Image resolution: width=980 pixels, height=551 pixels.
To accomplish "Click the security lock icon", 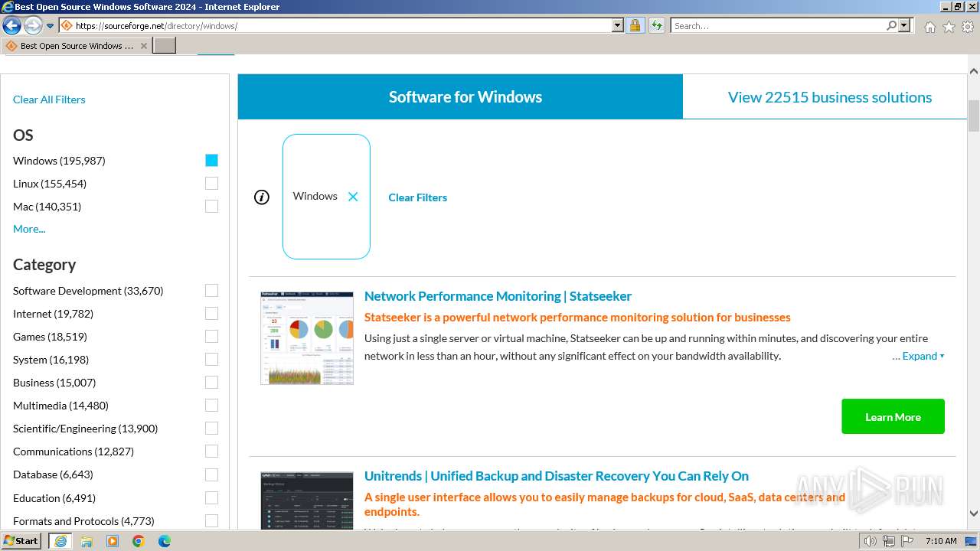I will pyautogui.click(x=635, y=25).
